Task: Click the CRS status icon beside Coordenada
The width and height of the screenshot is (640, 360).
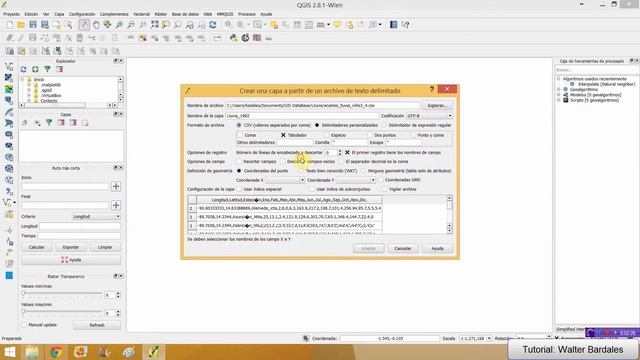Action: pyautogui.click(x=306, y=338)
